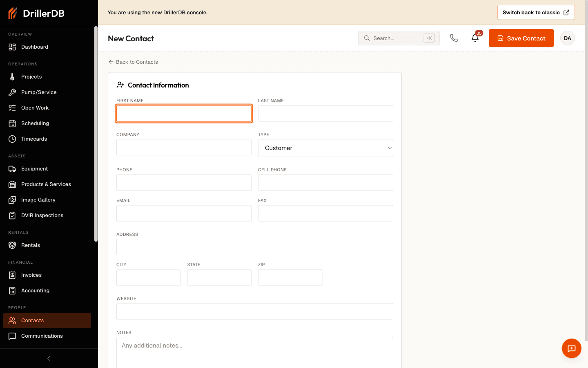Screen dimensions: 588x368
Task: Click the Zip input field
Action: 290,277
